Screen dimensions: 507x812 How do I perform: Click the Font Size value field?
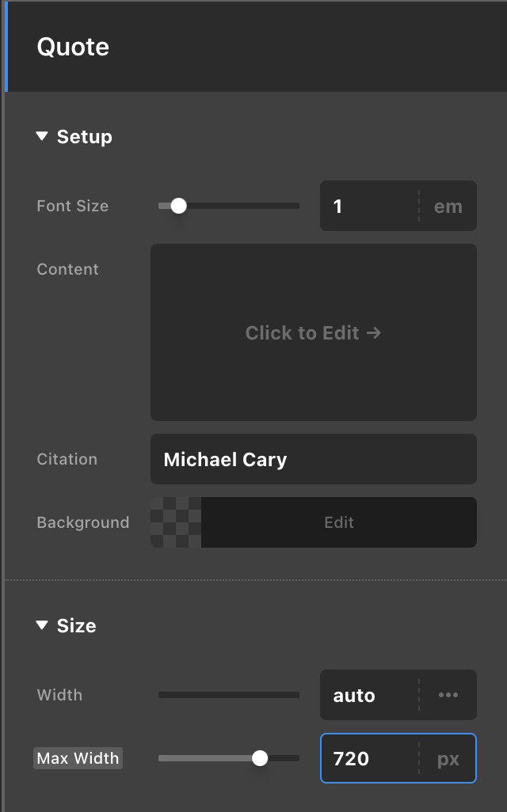point(369,206)
